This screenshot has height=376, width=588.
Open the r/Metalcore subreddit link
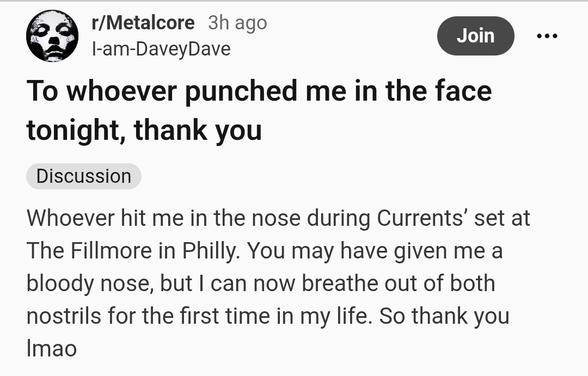(x=143, y=22)
